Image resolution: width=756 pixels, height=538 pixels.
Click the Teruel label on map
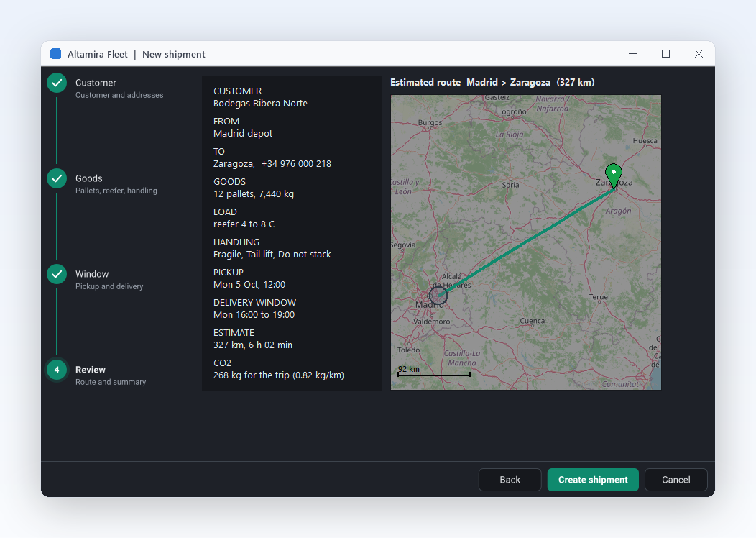point(599,297)
